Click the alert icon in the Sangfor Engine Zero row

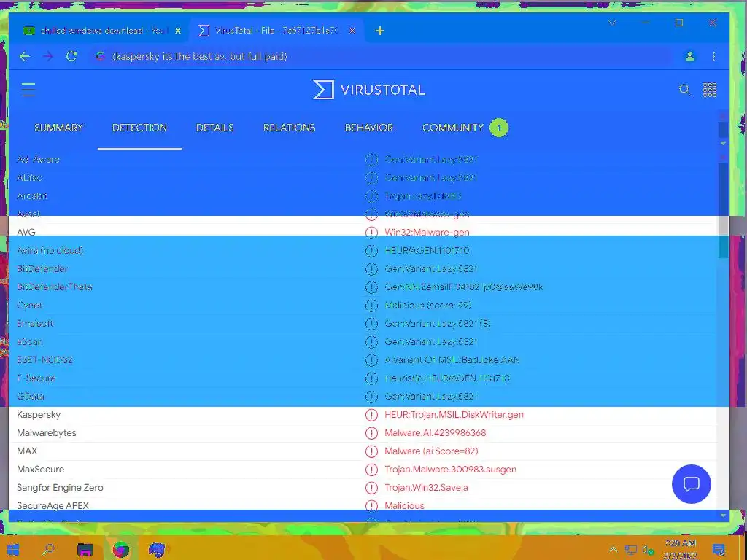(371, 488)
